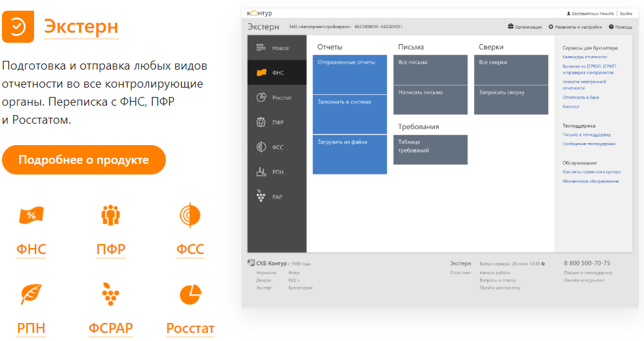Open the О системе footer link

point(460,273)
